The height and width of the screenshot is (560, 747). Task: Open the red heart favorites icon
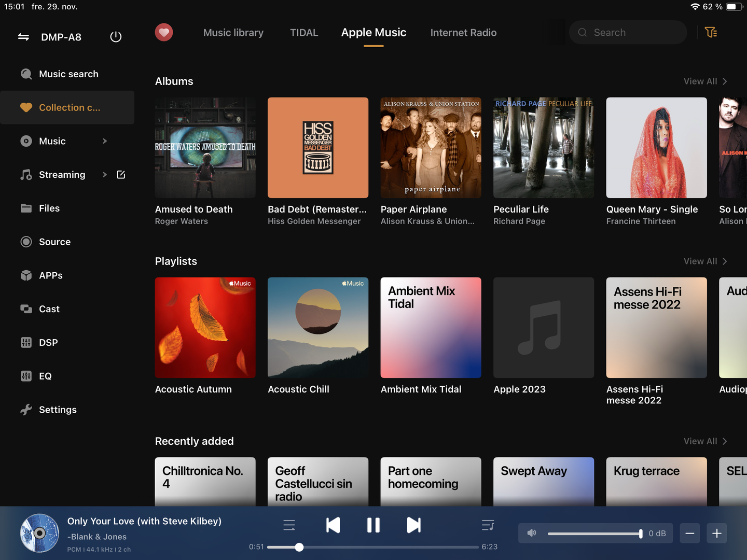coord(164,33)
